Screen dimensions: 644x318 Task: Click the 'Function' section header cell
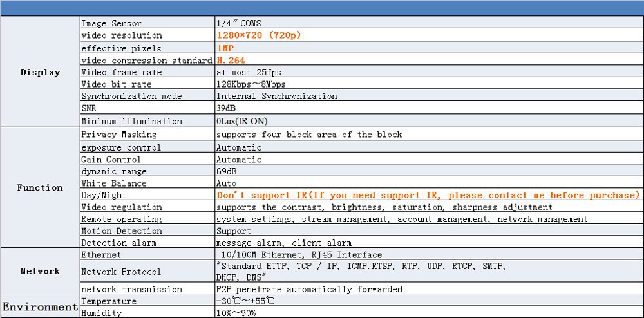tap(40, 187)
